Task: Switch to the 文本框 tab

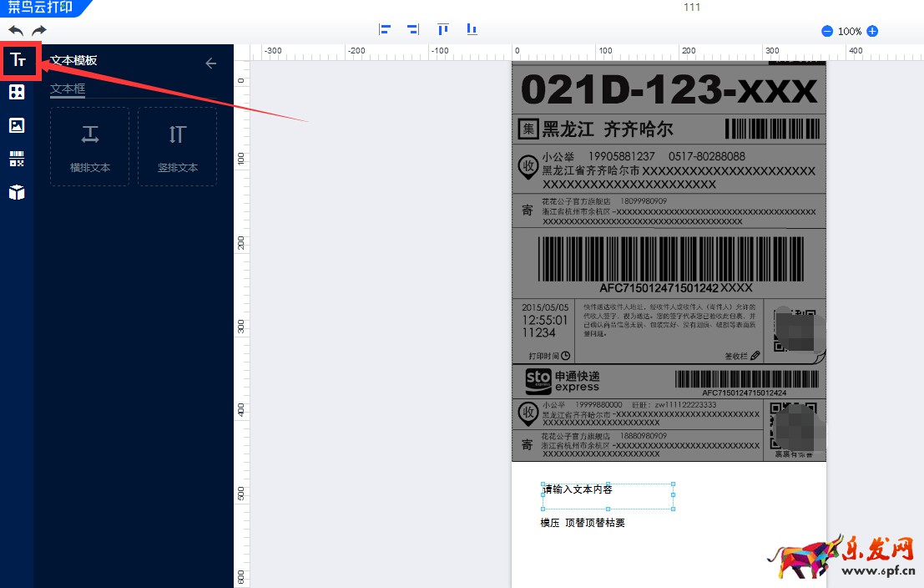Action: click(68, 89)
